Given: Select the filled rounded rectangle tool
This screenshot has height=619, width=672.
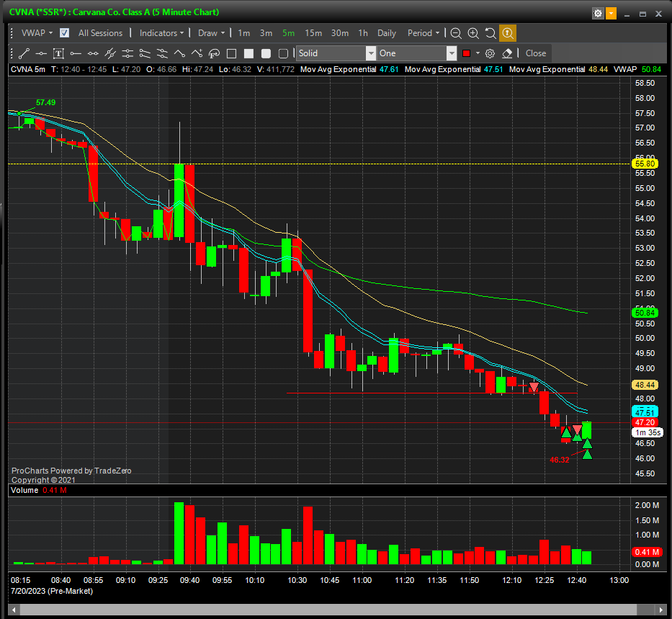Looking at the screenshot, I should click(266, 53).
